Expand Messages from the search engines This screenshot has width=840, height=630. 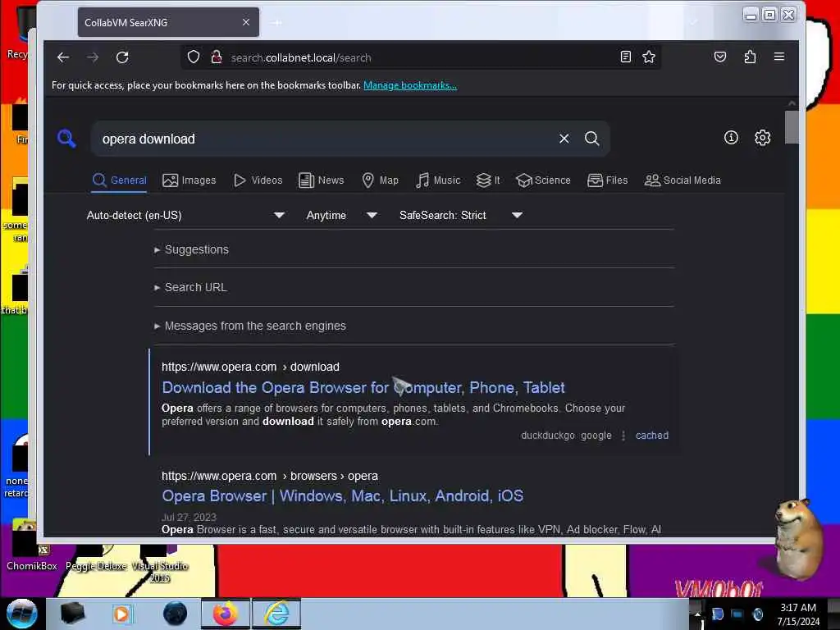click(x=249, y=326)
